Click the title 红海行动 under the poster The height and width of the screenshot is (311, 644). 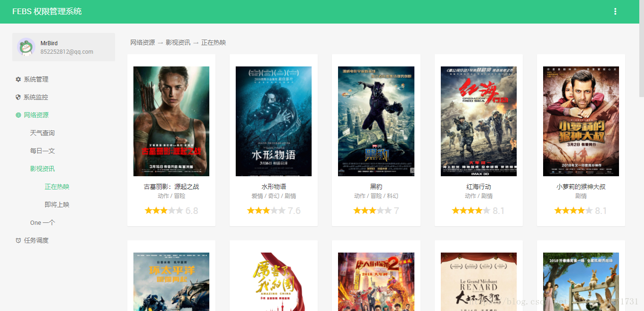(x=479, y=187)
